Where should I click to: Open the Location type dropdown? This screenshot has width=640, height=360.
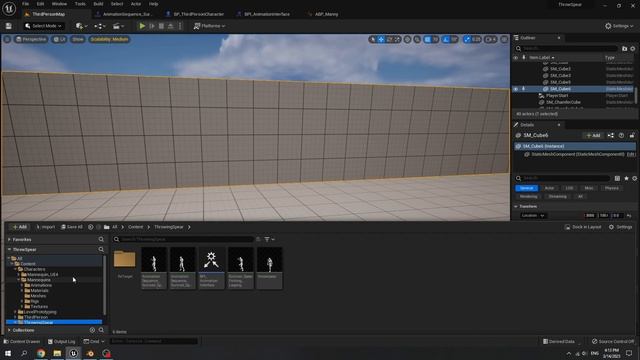[x=533, y=216]
